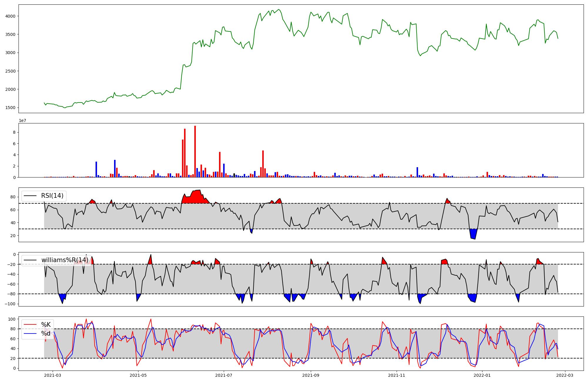The height and width of the screenshot is (382, 588).
Task: Click the 4000 price axis tick label
Action: point(10,16)
